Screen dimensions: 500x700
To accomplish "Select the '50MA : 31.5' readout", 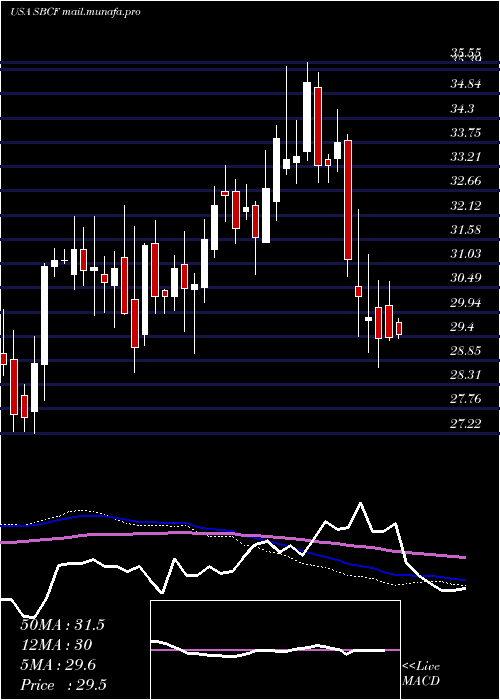I will [x=62, y=625].
